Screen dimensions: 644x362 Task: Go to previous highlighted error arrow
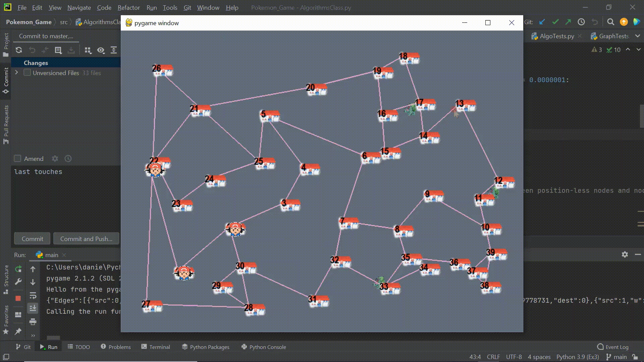pos(628,50)
